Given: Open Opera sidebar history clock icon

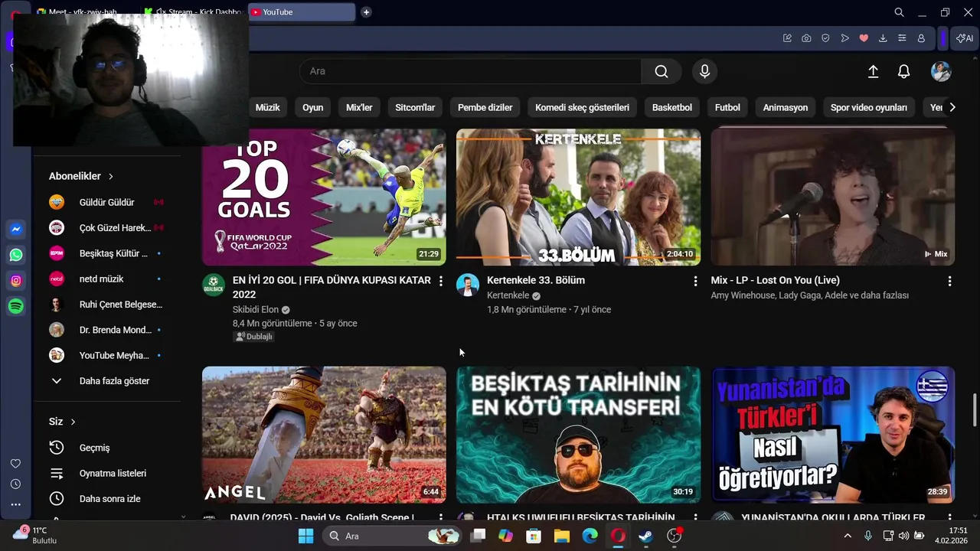Looking at the screenshot, I should click(x=15, y=484).
